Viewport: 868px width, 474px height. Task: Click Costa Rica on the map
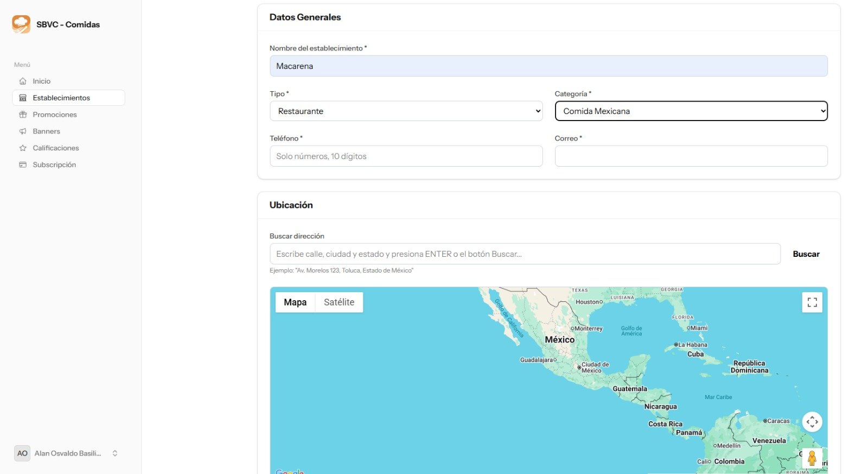tap(666, 424)
